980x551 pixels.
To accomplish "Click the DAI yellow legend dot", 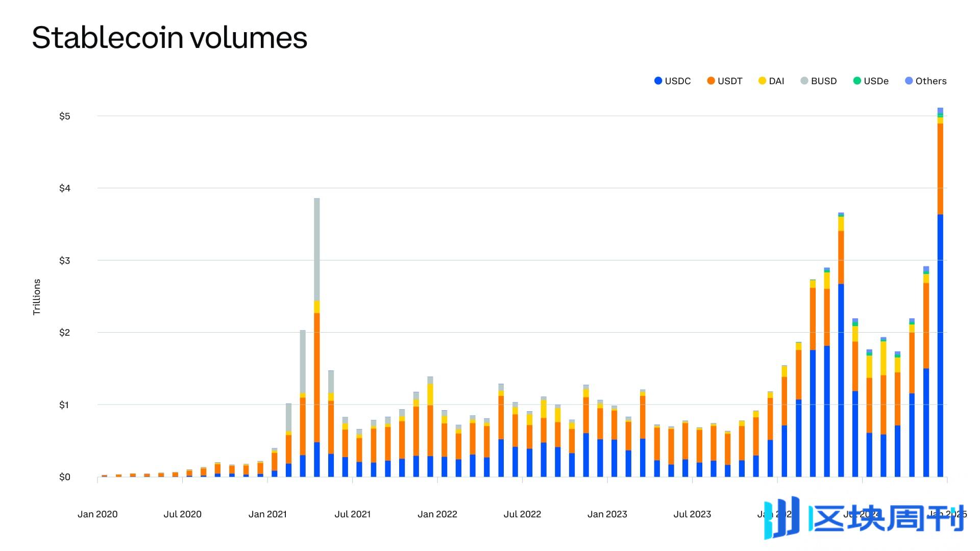I will pos(762,81).
